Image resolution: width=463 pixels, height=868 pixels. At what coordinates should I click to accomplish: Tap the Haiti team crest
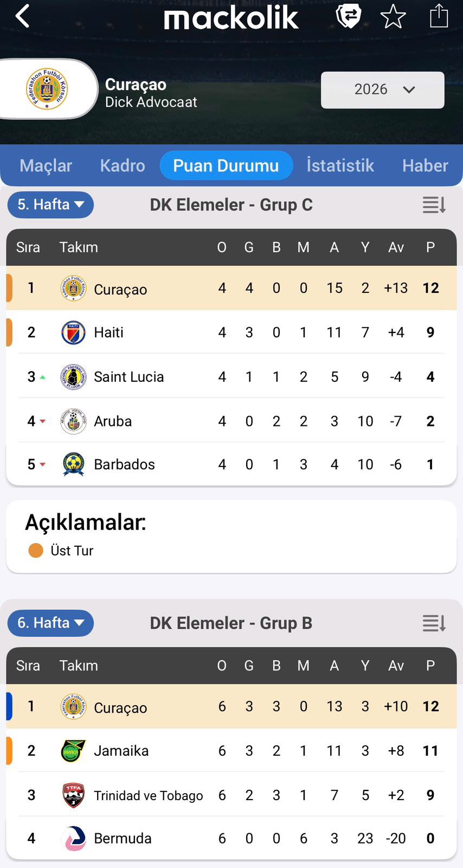[73, 333]
